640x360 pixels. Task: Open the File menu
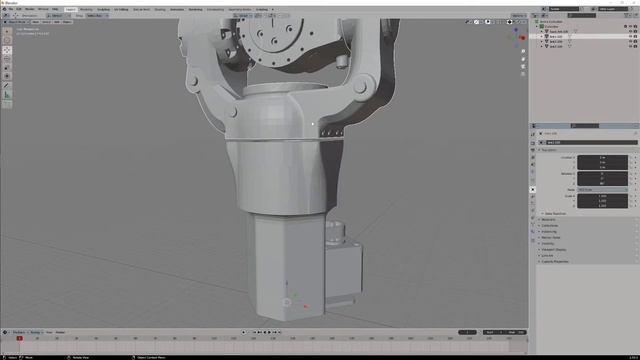11,9
